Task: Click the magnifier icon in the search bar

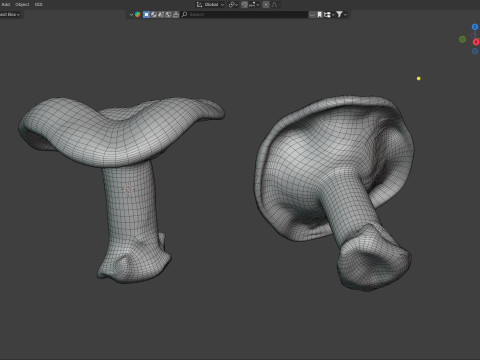Action: click(185, 14)
